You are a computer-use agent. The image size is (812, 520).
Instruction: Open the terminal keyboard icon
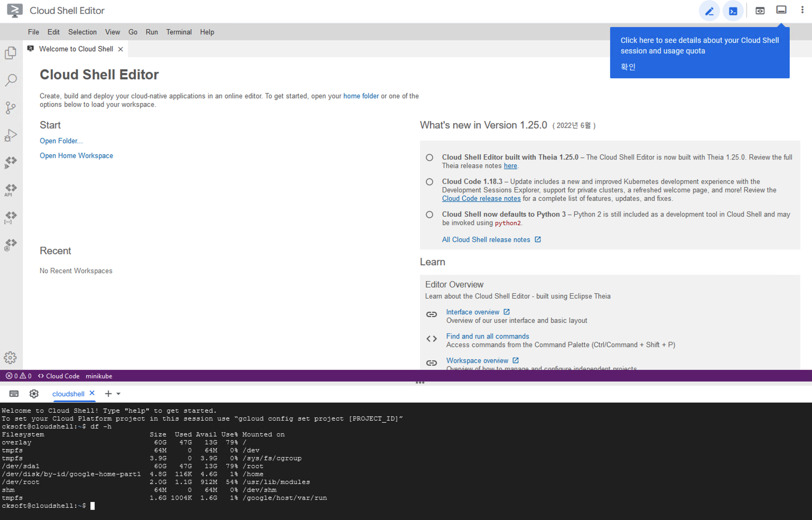(x=14, y=394)
